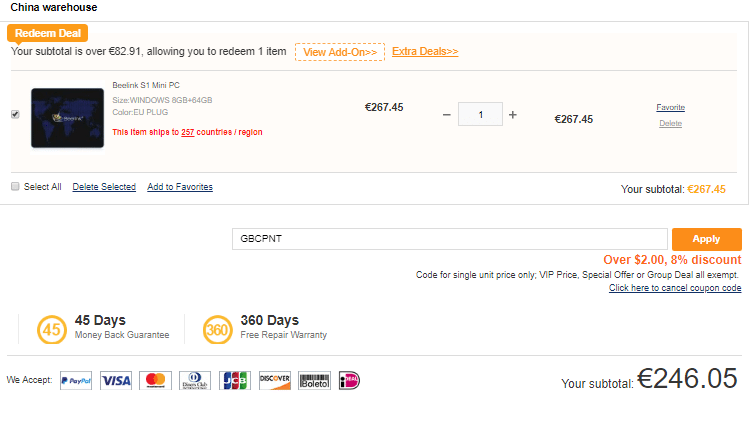The height and width of the screenshot is (421, 750).
Task: Click the JCB payment icon
Action: pyautogui.click(x=234, y=380)
